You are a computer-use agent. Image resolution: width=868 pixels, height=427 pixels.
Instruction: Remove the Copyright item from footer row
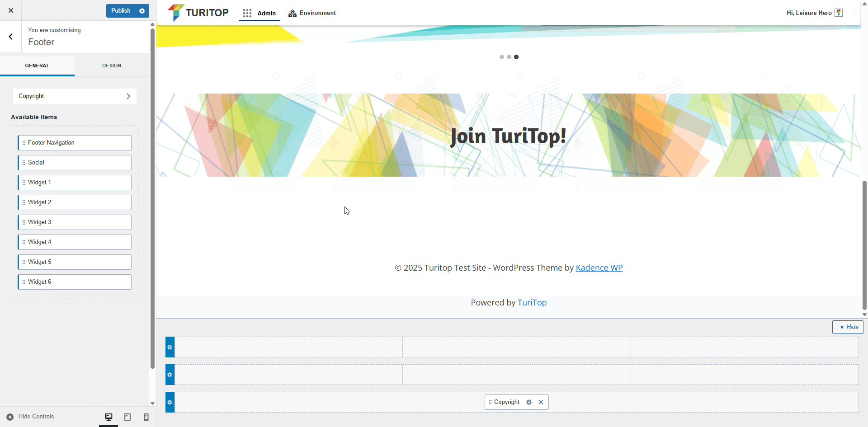541,402
